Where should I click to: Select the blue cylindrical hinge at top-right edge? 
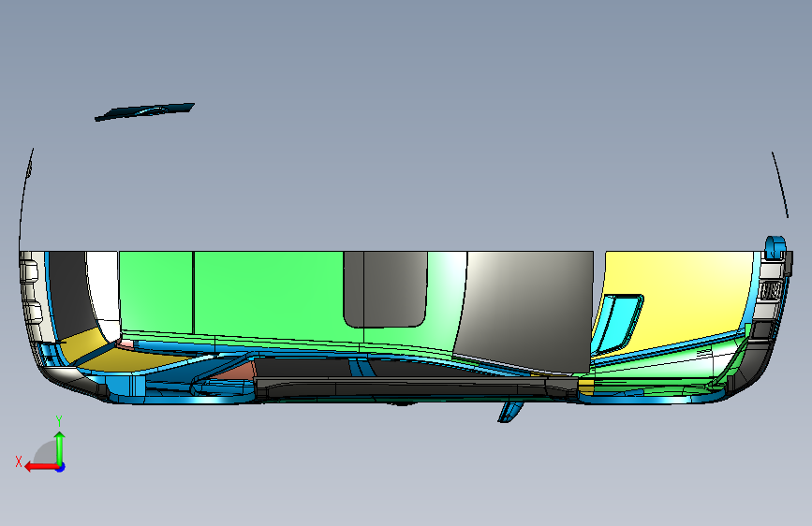click(x=775, y=248)
